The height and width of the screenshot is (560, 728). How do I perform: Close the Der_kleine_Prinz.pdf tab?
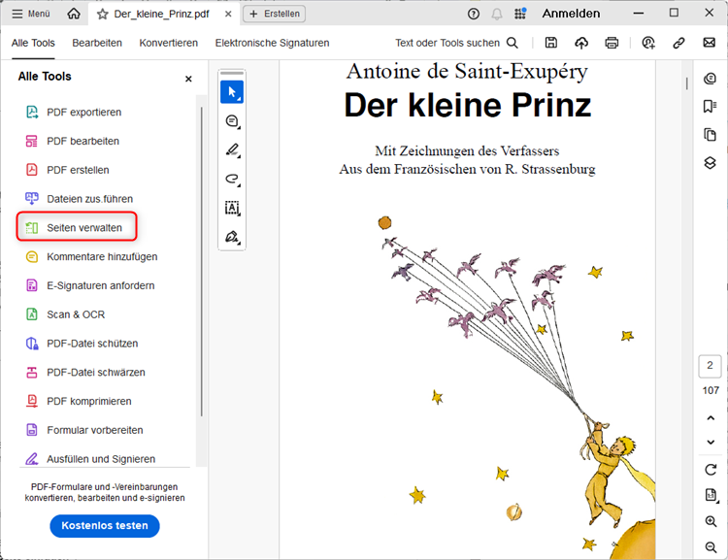[228, 14]
